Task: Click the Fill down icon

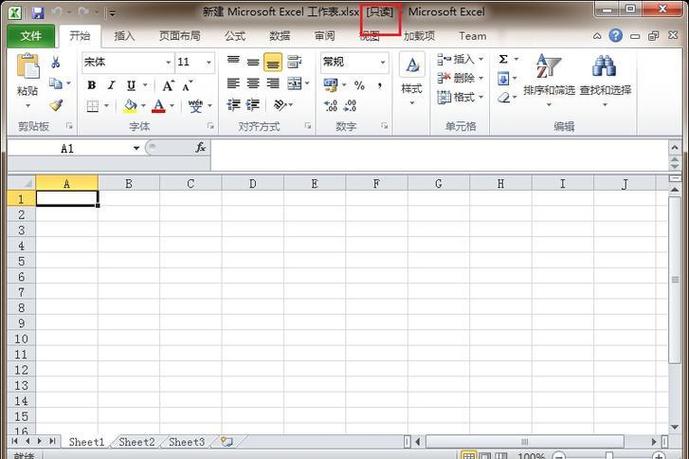Action: [504, 79]
